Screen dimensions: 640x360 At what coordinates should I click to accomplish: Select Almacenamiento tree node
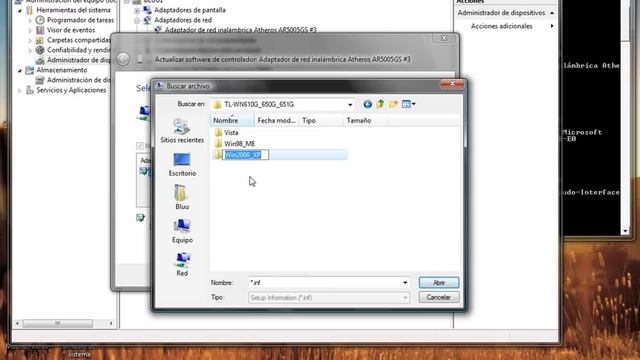click(x=62, y=70)
